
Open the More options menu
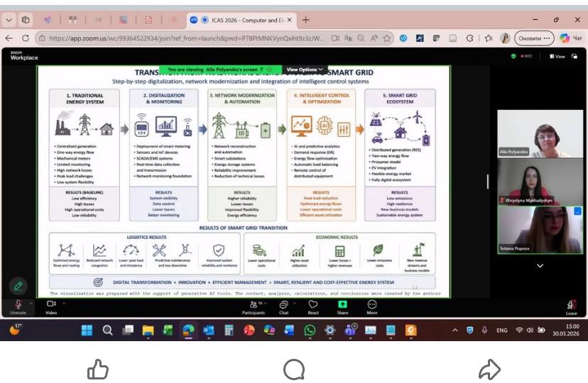pos(372,307)
